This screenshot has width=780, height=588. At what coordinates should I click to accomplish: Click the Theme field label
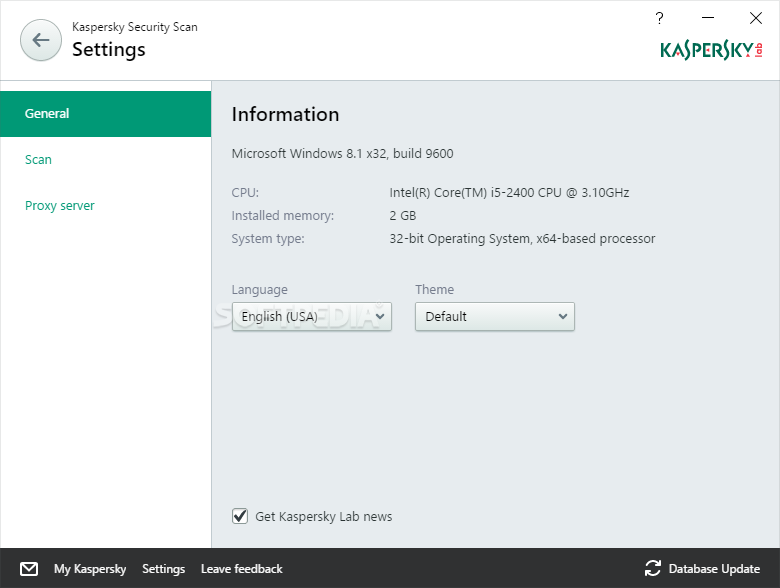point(435,290)
